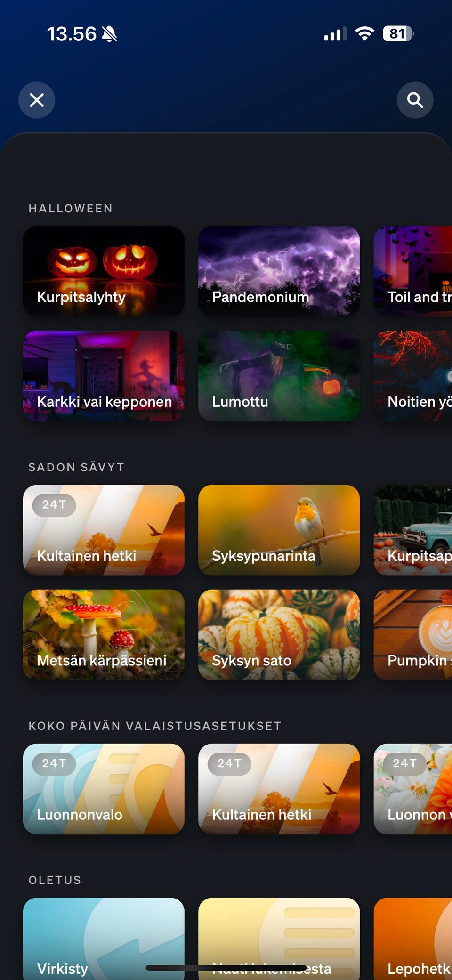The width and height of the screenshot is (452, 980).
Task: Tap the battery indicator showing 81
Action: click(x=398, y=33)
